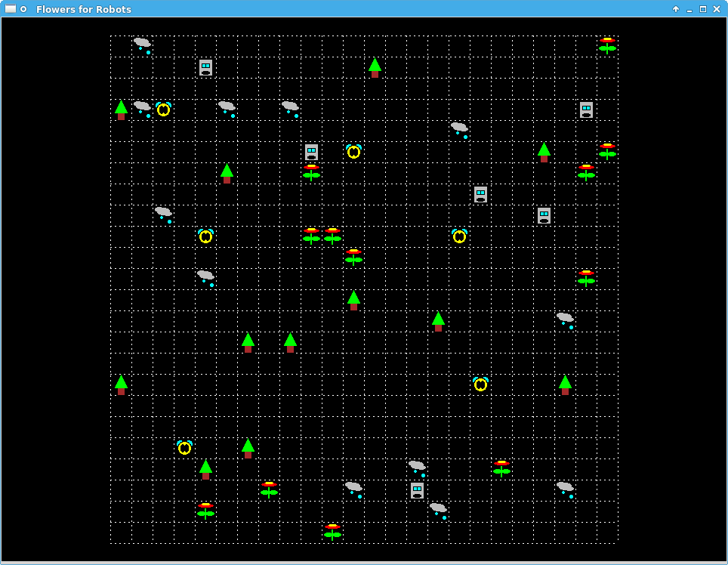728x565 pixels.
Task: Click the rain cloud diagonally below-right of bottom robot
Action: 438,511
